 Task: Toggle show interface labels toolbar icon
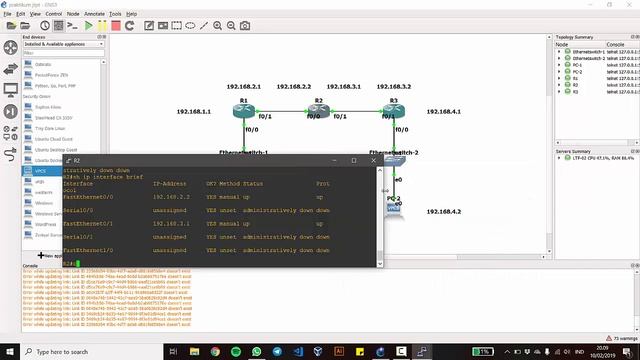[59, 26]
